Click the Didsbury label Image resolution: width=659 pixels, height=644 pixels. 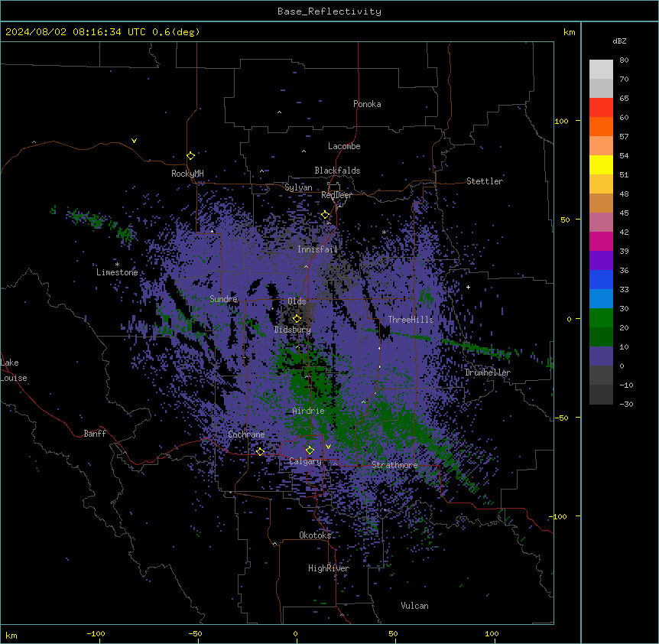[293, 330]
